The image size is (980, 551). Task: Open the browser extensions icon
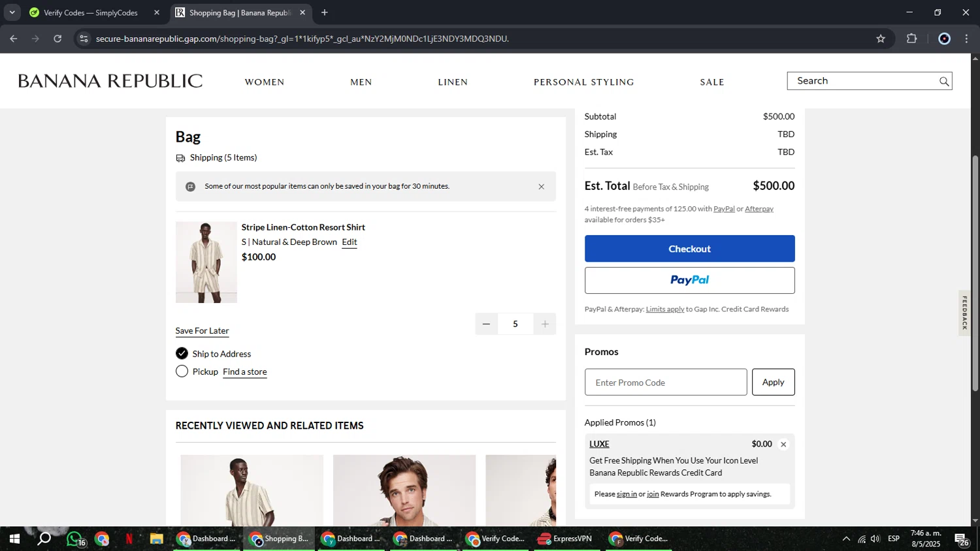[912, 39]
